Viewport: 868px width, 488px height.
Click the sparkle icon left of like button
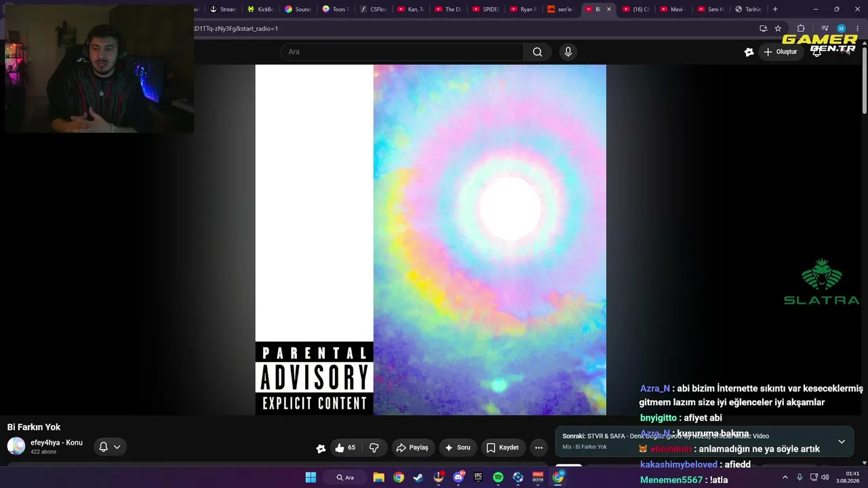[x=321, y=448]
